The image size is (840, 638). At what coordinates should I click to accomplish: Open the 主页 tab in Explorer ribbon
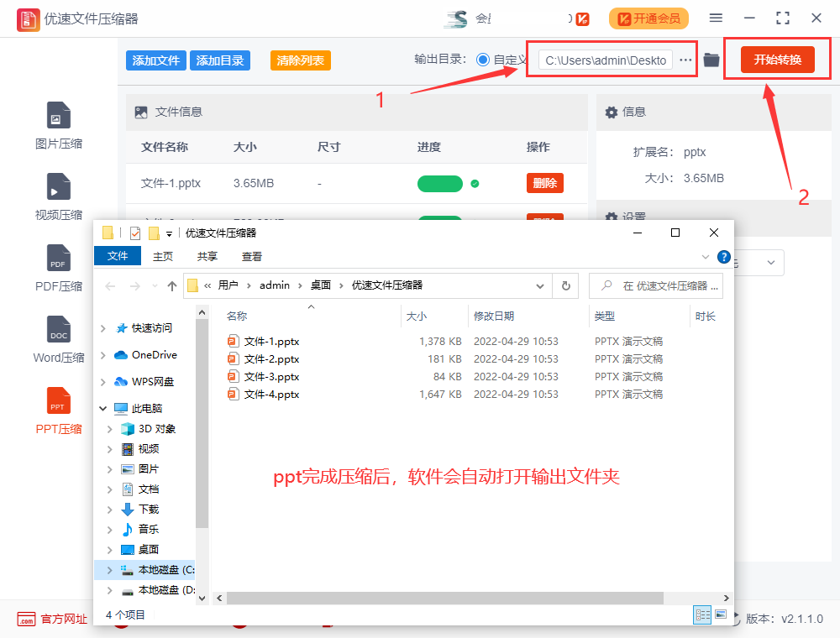(x=163, y=256)
